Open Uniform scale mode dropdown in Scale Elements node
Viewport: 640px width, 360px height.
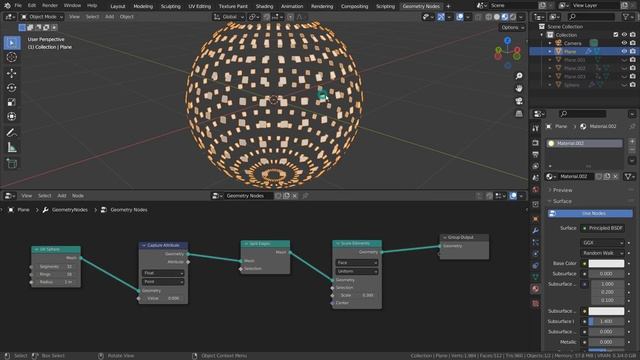pos(357,271)
